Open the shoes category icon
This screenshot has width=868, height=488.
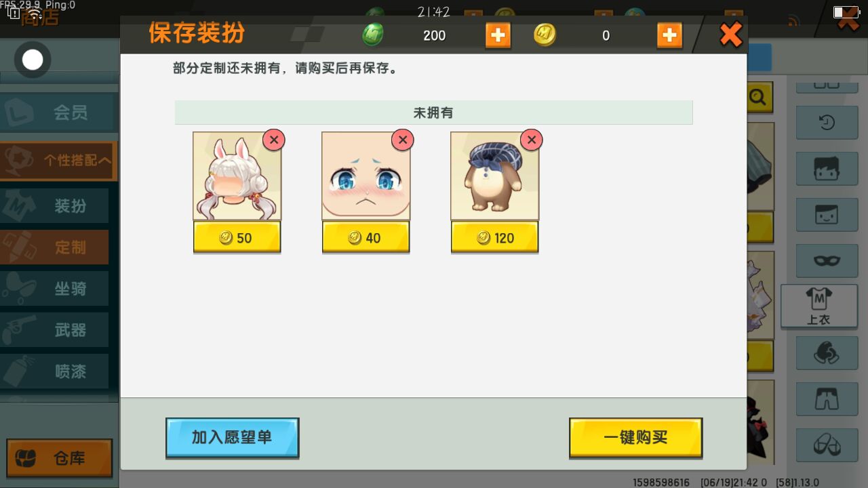(x=827, y=445)
